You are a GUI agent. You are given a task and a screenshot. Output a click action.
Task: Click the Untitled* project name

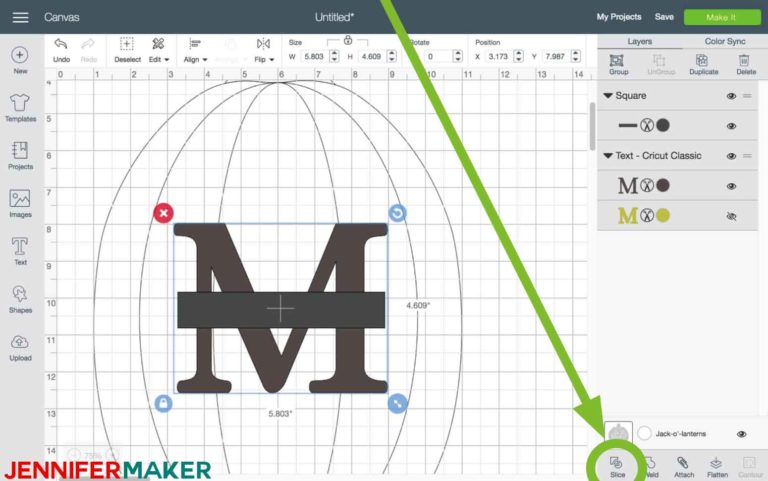pyautogui.click(x=335, y=17)
